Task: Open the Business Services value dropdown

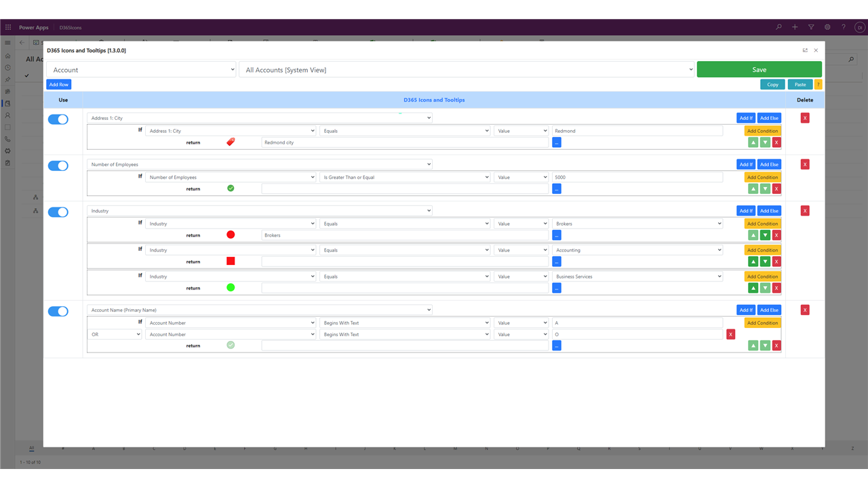Action: pos(637,277)
